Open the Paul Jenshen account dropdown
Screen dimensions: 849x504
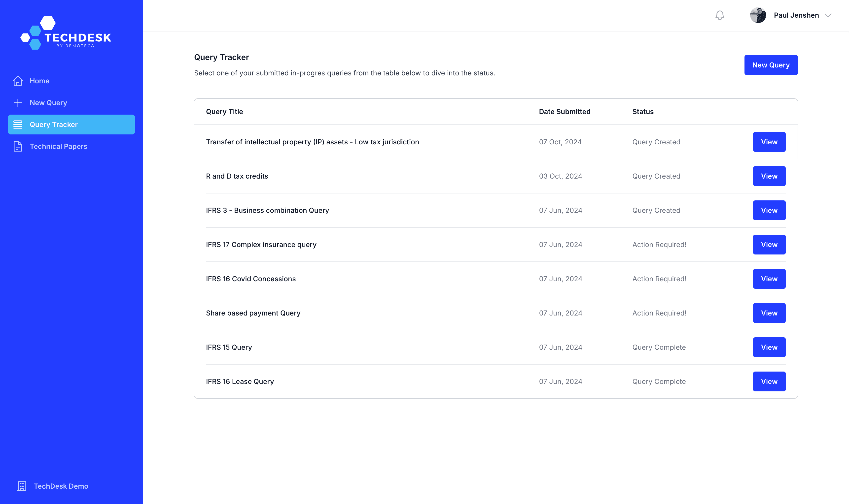coord(796,15)
